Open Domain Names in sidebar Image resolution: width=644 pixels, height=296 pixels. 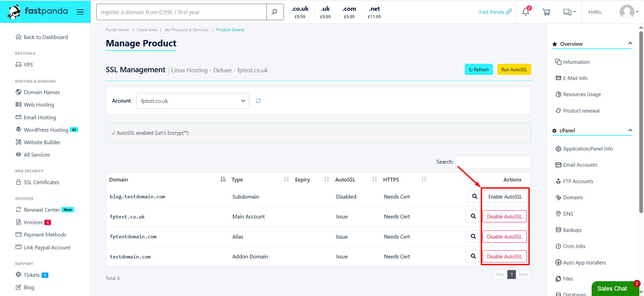pos(38,92)
